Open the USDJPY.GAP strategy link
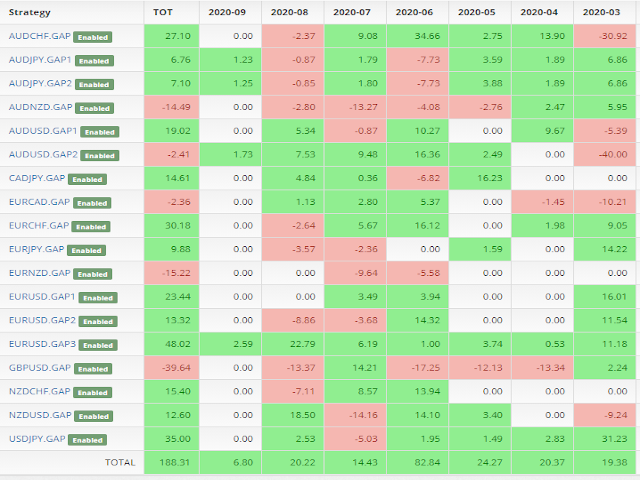This screenshot has width=640, height=480. click(37, 438)
